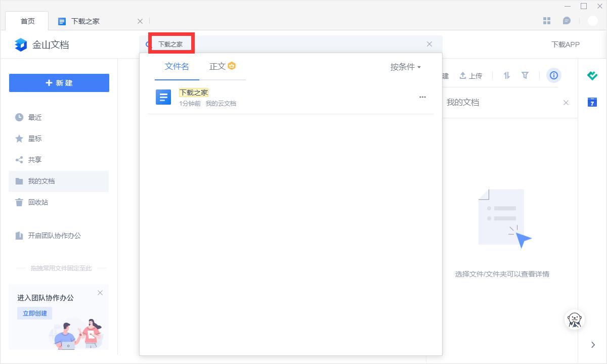
Task: Open the green checkmark to-do icon
Action: point(592,75)
